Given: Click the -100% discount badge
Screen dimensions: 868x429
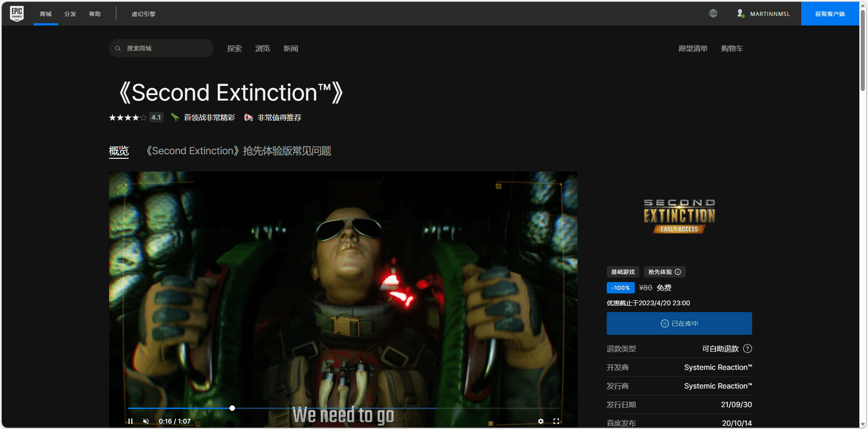Looking at the screenshot, I should (x=621, y=288).
